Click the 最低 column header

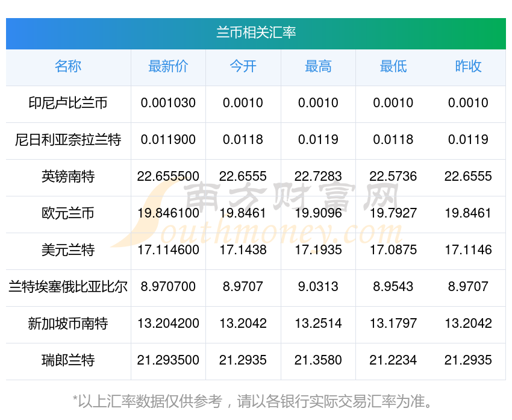393,67
